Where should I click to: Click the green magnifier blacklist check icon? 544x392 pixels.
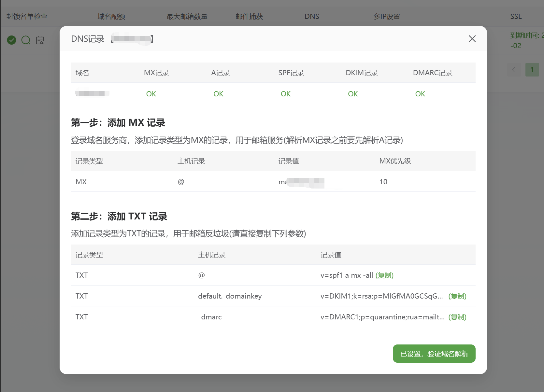coord(26,40)
